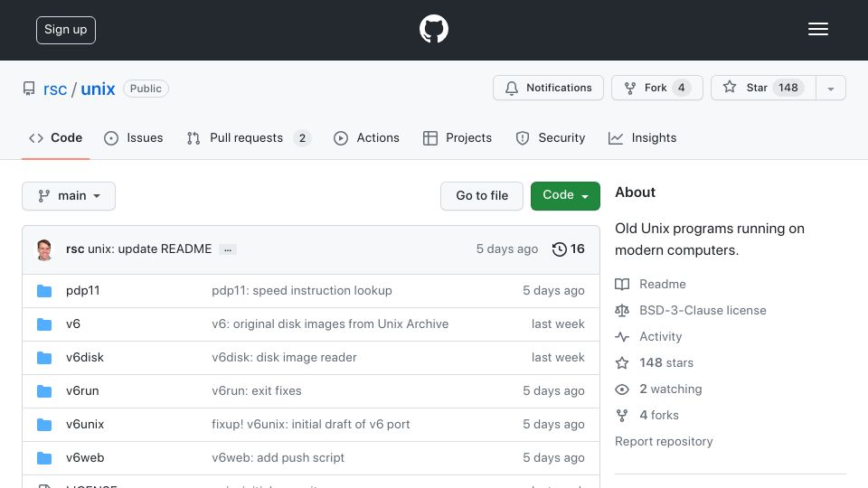This screenshot has width=868, height=488.
Task: Click the pdp11 folder icon
Action: point(44,291)
